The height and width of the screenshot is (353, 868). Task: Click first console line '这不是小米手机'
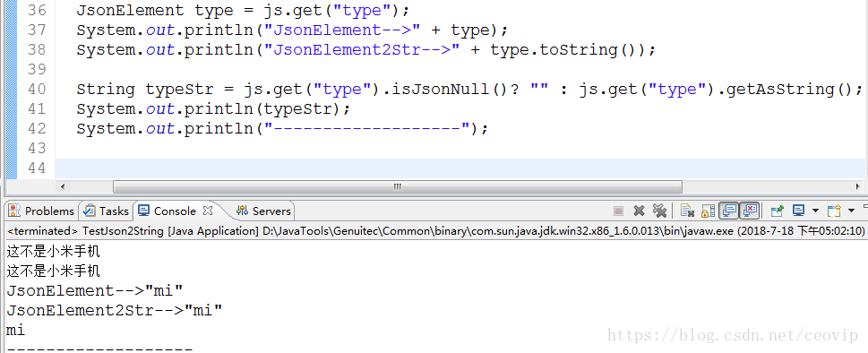coord(53,252)
